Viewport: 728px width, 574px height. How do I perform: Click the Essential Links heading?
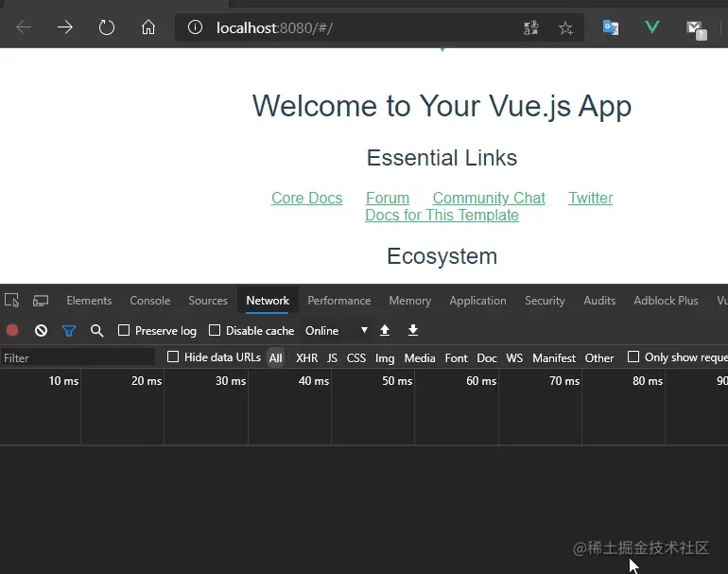[442, 158]
